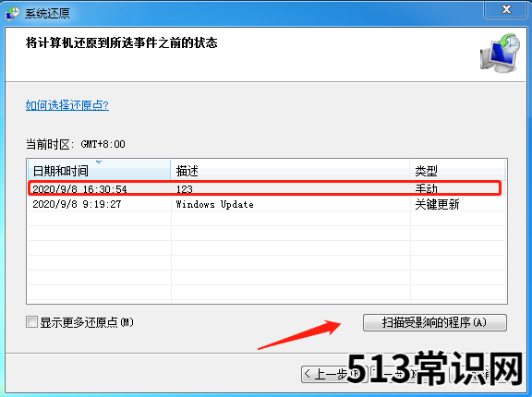532x397 pixels.
Task: Open the 如何选择还原点? help link
Action: (67, 105)
